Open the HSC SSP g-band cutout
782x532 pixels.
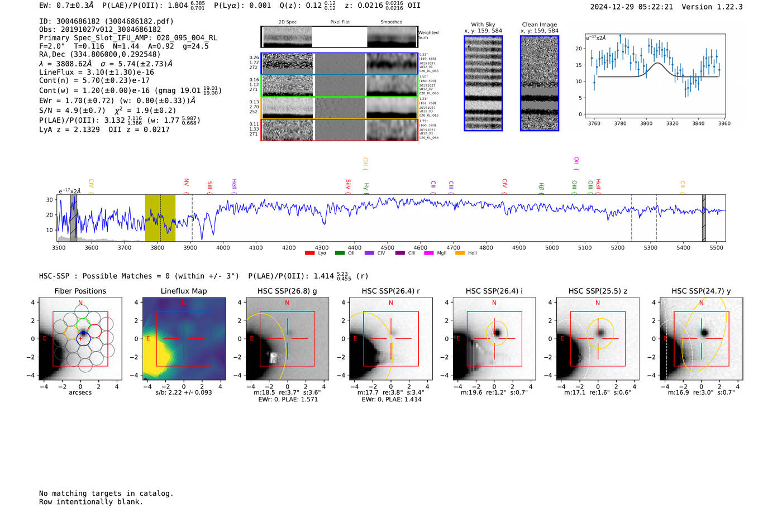pyautogui.click(x=287, y=339)
